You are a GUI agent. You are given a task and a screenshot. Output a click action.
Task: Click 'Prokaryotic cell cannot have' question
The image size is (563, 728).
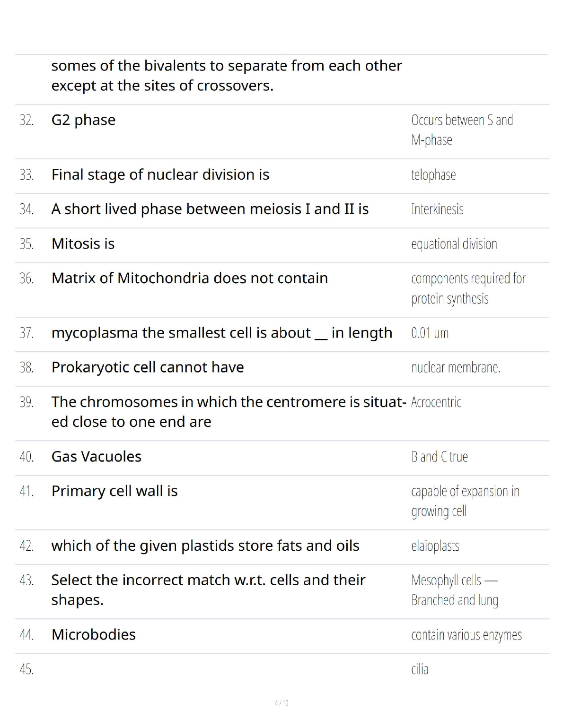coord(148,367)
